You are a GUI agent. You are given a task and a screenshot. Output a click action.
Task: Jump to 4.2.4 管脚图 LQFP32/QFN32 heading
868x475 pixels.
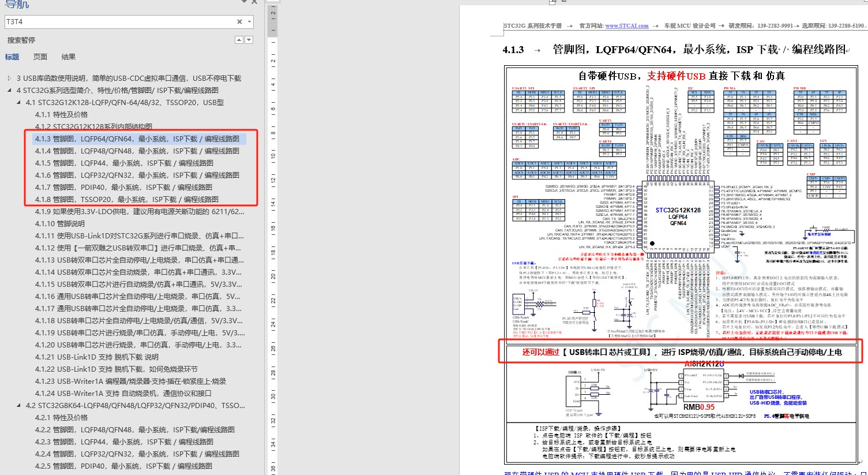coord(137,454)
